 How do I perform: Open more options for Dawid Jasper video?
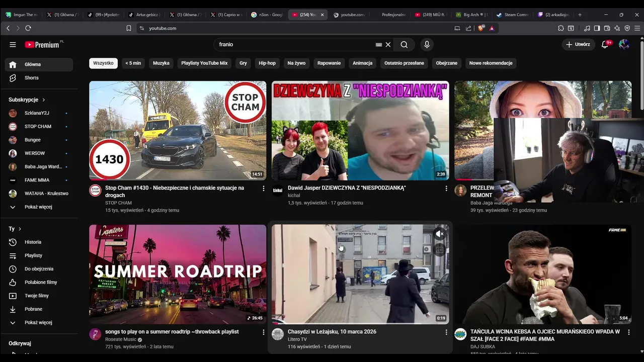coord(446,188)
